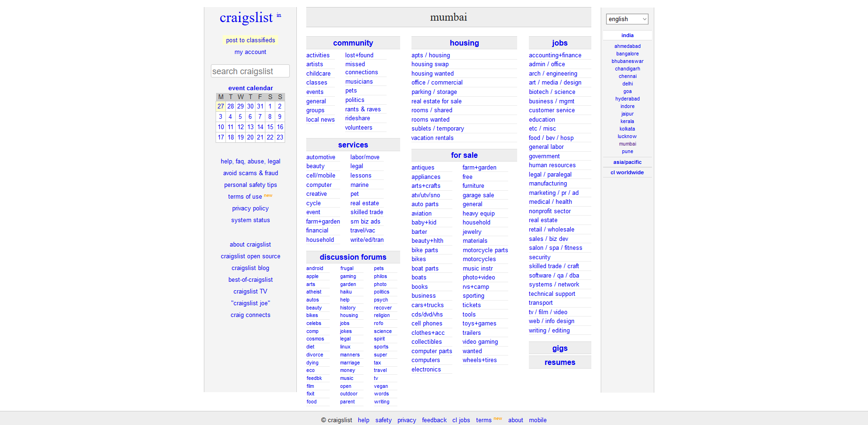
Task: Select day 14 in event calendar
Action: click(x=260, y=127)
